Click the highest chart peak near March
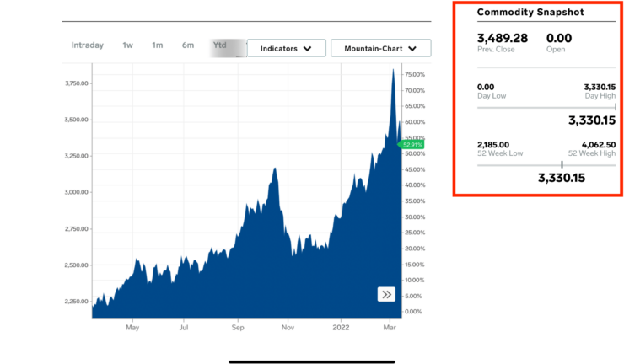Screen dimensions: 624x364 [x=393, y=71]
